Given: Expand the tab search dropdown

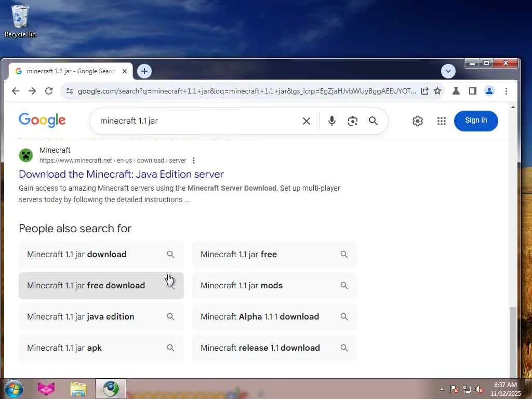Looking at the screenshot, I should pos(448,71).
